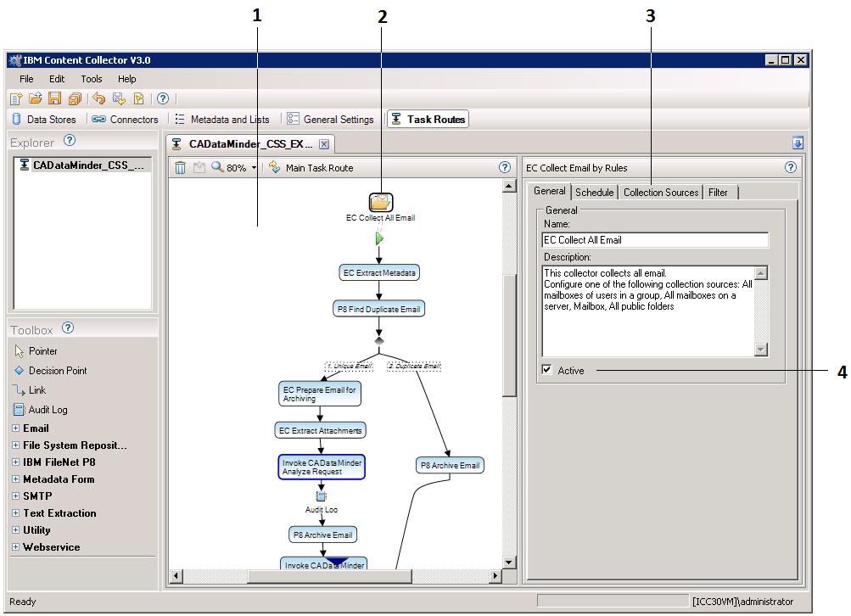851x616 pixels.
Task: Expand the IBM FileNet P8 group
Action: click(15, 462)
